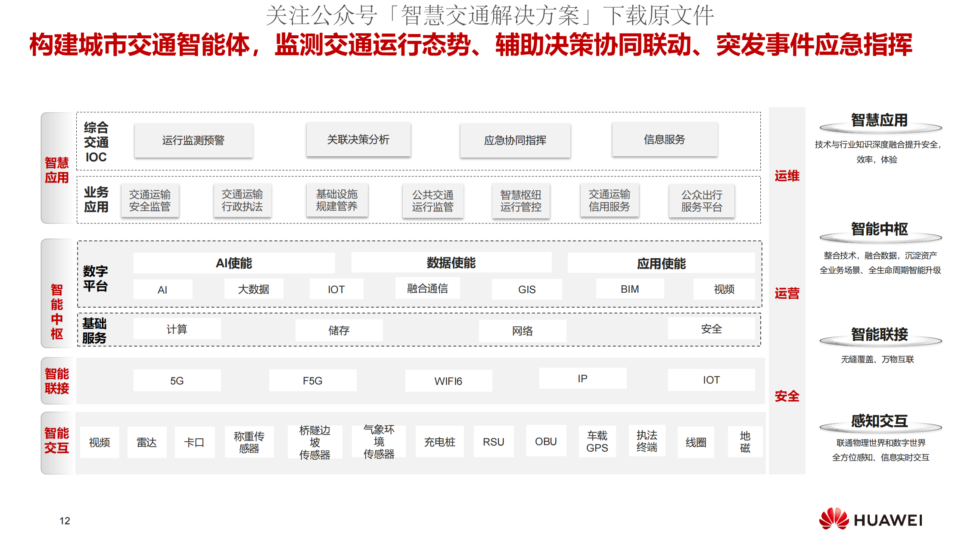Screen dimensions: 980x551
Task: Select 交通运输安全监管 box
Action: [x=150, y=201]
